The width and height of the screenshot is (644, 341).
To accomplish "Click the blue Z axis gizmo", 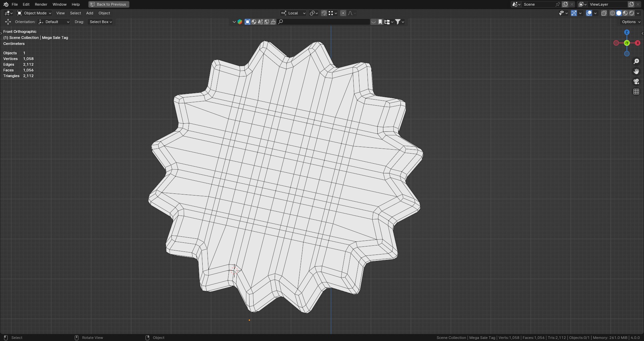I will point(627,32).
